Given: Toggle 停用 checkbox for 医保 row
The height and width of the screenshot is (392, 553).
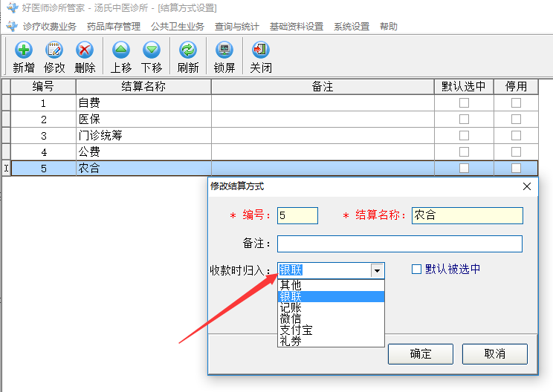Looking at the screenshot, I should coord(516,119).
